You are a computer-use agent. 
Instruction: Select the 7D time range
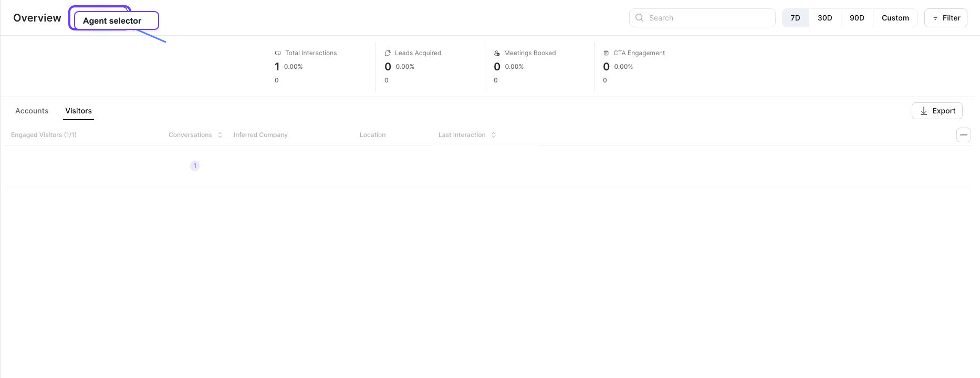pos(796,18)
